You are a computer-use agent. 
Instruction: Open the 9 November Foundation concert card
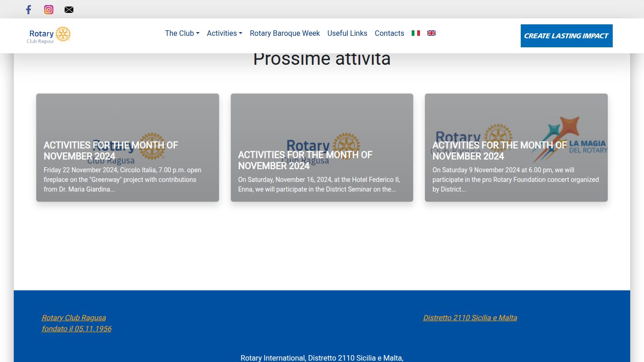click(x=516, y=147)
